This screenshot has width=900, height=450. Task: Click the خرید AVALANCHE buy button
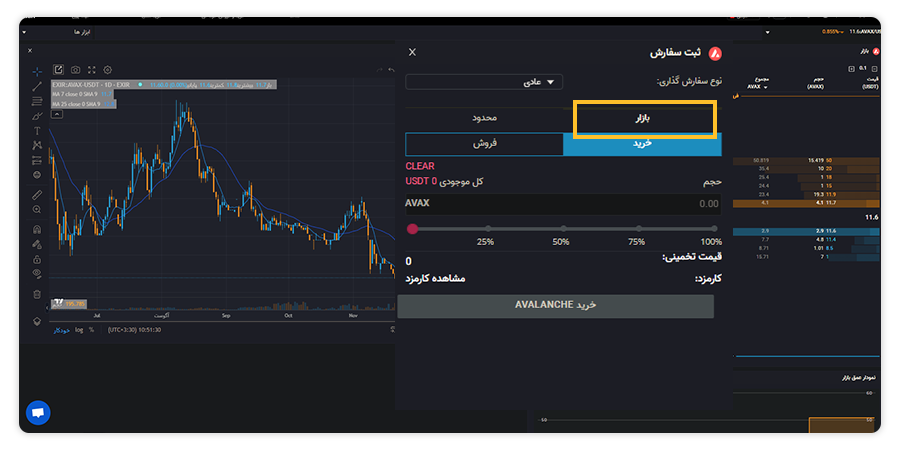[556, 305]
